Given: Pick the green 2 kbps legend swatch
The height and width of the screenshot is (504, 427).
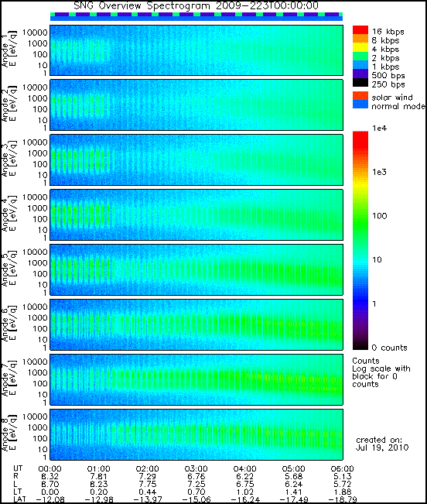Looking at the screenshot, I should tap(360, 57).
